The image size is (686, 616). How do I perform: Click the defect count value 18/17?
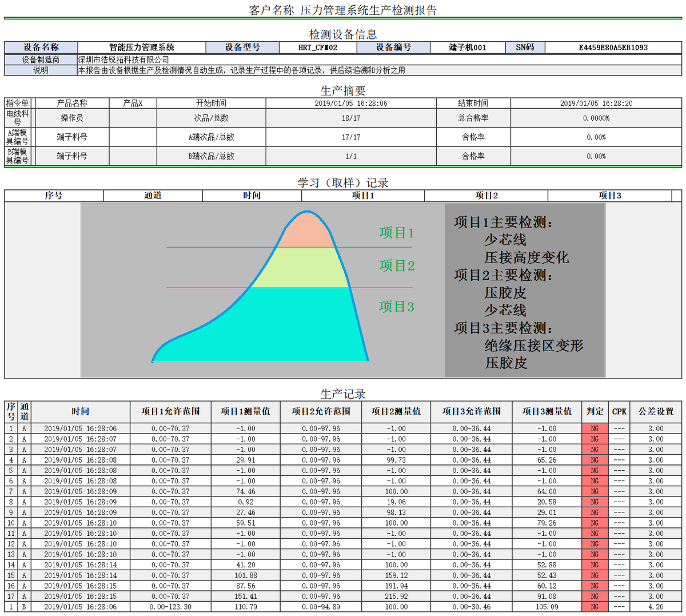[x=351, y=118]
